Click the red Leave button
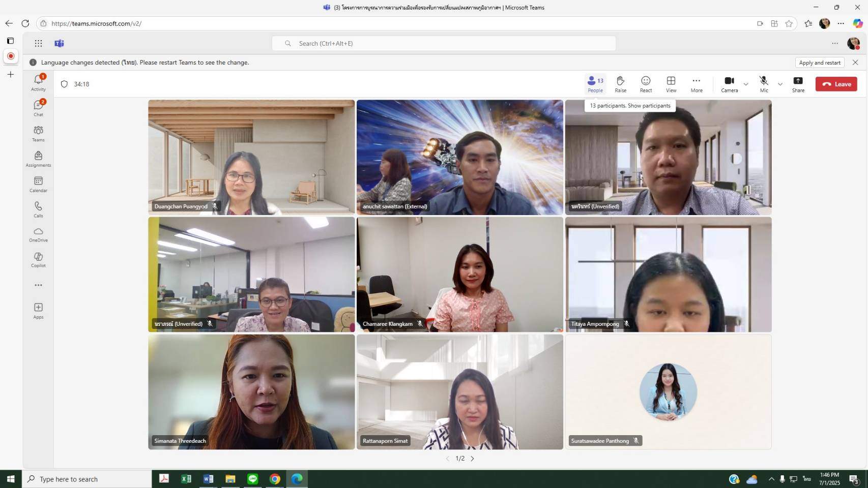Viewport: 868px width, 488px height. 836,84
